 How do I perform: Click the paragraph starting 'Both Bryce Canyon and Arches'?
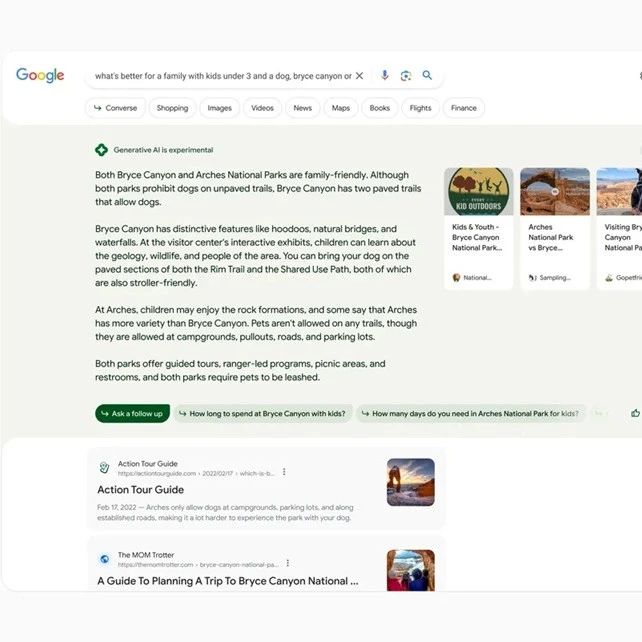pyautogui.click(x=258, y=188)
